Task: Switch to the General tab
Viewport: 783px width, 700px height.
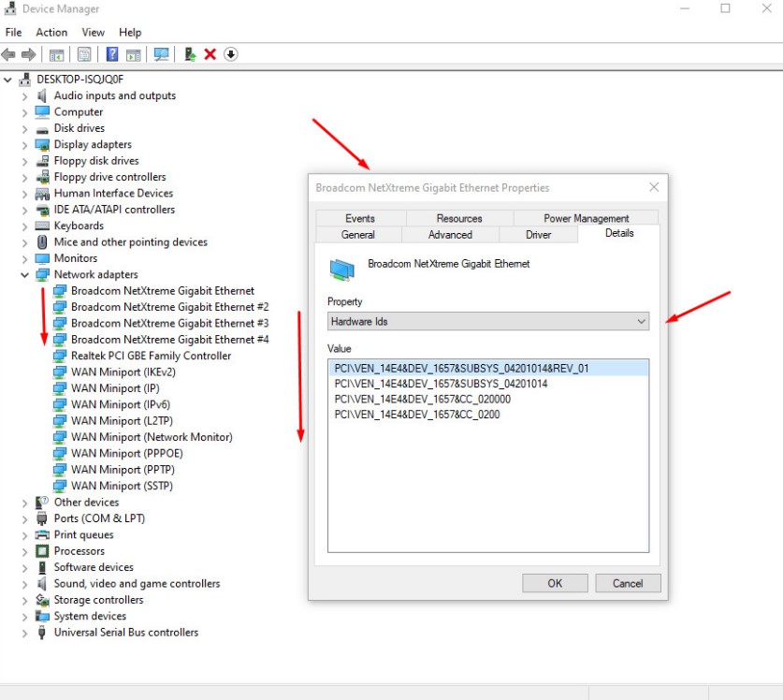Action: point(358,234)
